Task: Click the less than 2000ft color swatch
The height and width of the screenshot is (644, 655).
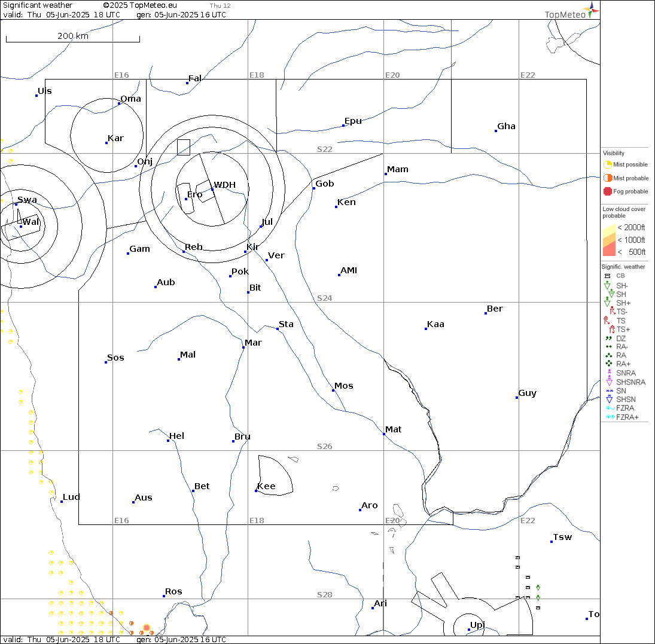Action: pyautogui.click(x=610, y=230)
